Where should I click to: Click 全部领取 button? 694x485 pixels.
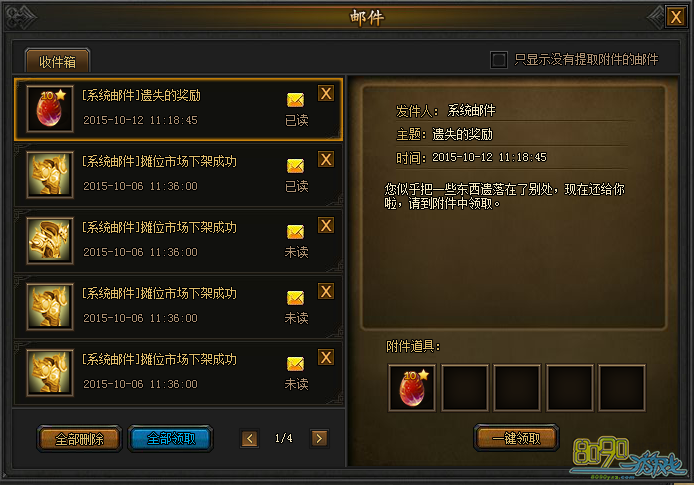coord(171,439)
